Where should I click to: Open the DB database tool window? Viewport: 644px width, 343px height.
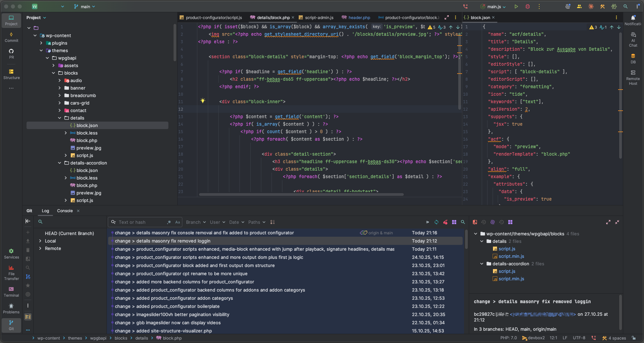(x=633, y=58)
